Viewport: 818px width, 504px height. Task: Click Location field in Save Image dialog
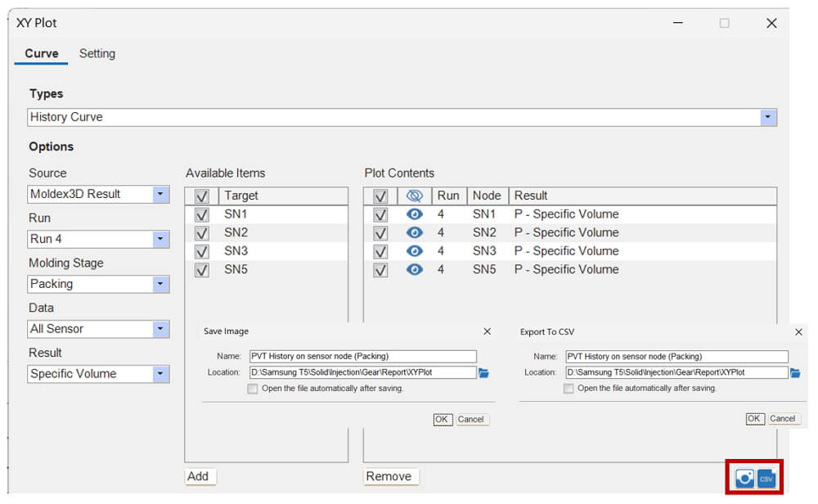tap(363, 372)
